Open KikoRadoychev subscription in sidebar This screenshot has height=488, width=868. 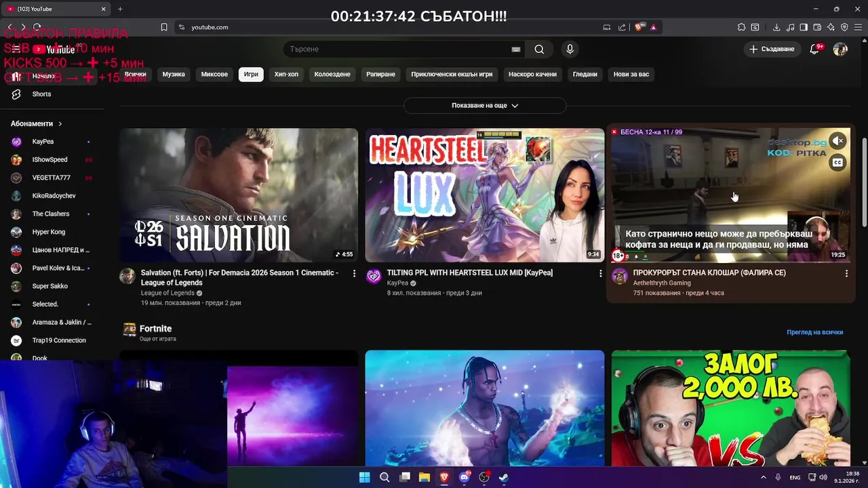pos(54,196)
